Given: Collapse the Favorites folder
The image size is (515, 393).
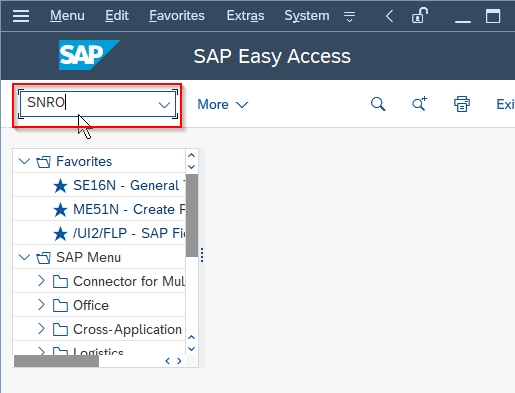Looking at the screenshot, I should click(x=24, y=161).
